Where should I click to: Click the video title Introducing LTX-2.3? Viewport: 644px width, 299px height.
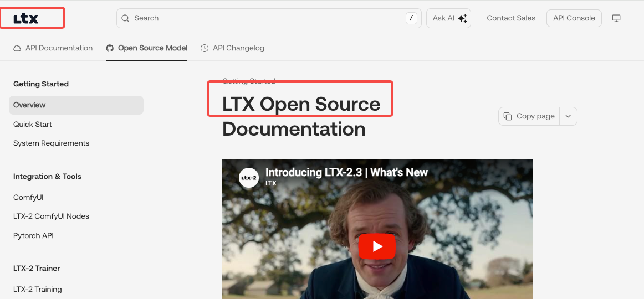[346, 172]
